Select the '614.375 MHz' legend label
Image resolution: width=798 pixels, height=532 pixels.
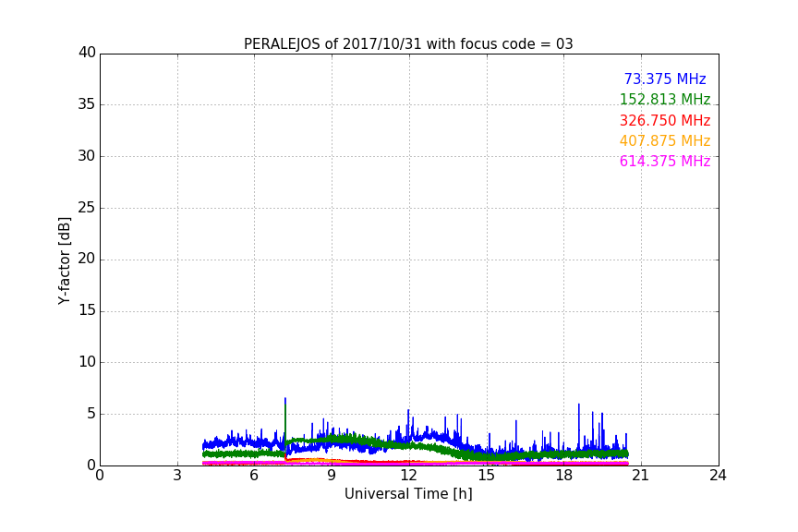[x=665, y=162]
